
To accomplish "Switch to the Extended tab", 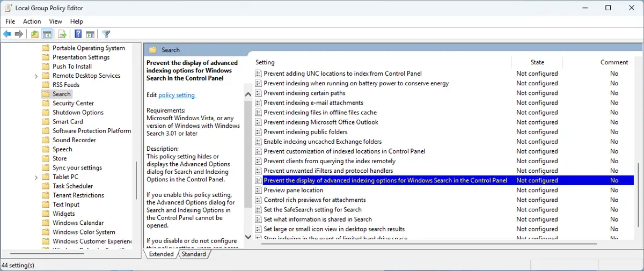I will point(161,254).
